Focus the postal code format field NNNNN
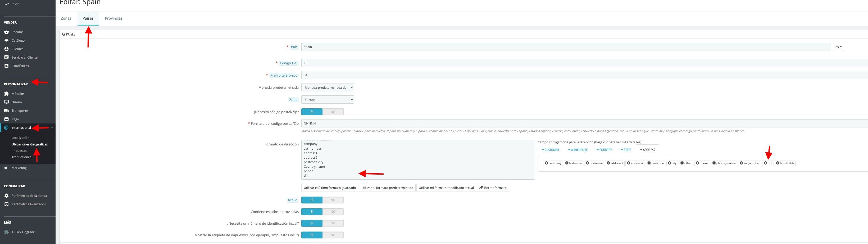This screenshot has height=244, width=868. [585, 123]
